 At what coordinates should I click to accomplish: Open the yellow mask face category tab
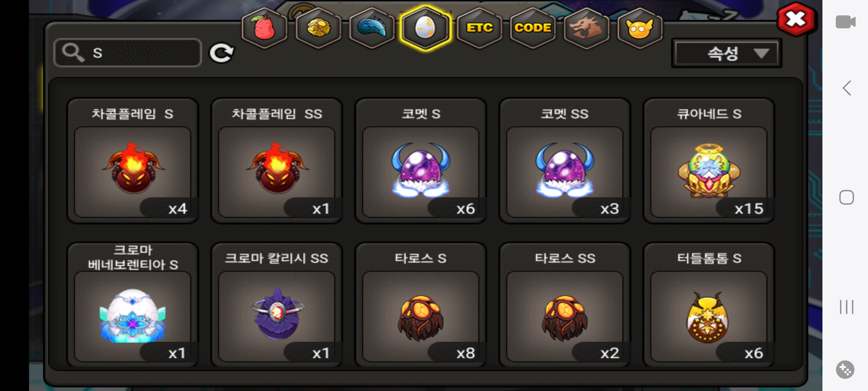(640, 28)
